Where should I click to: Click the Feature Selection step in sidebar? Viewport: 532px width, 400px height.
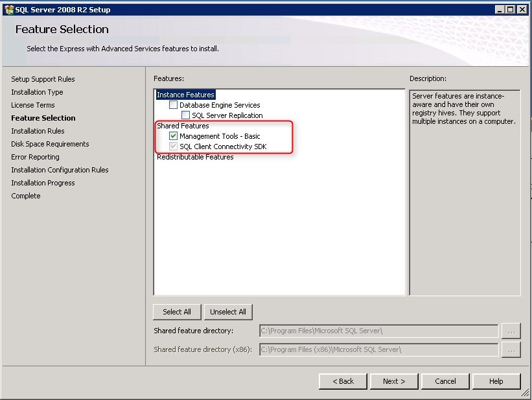pos(43,118)
